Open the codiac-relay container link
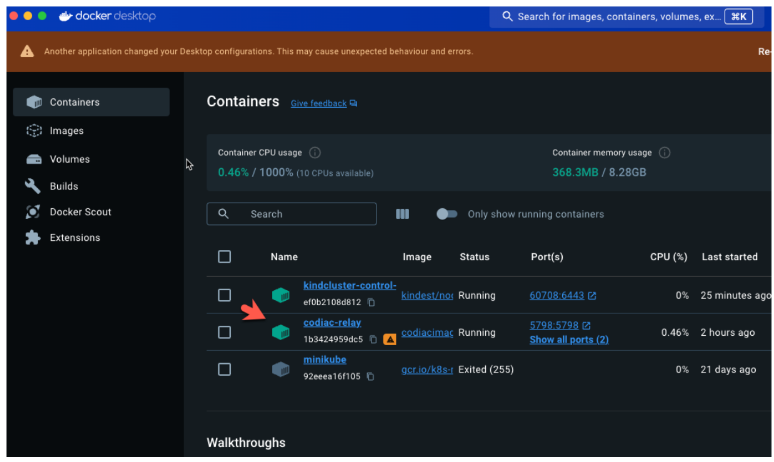 [332, 322]
